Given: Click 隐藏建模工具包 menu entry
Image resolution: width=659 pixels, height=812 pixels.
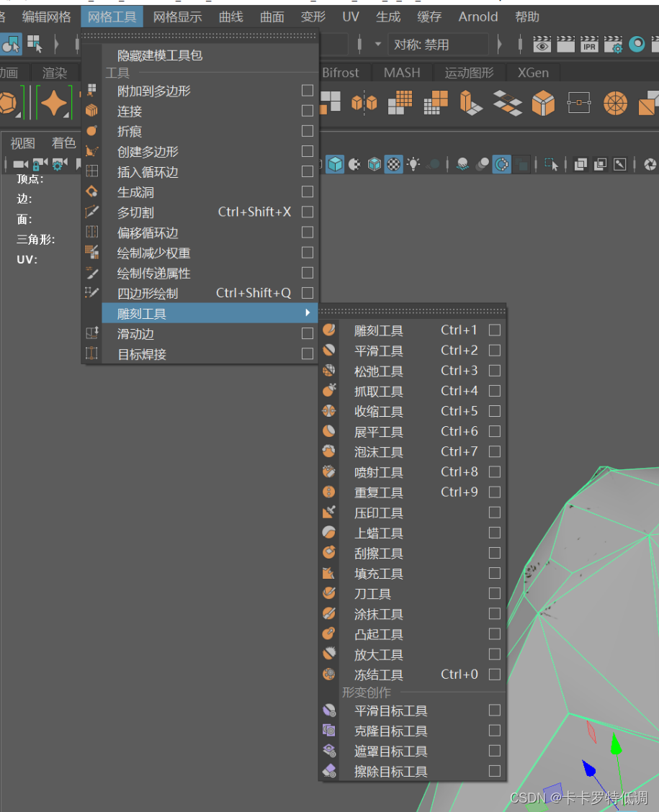Looking at the screenshot, I should (x=160, y=55).
